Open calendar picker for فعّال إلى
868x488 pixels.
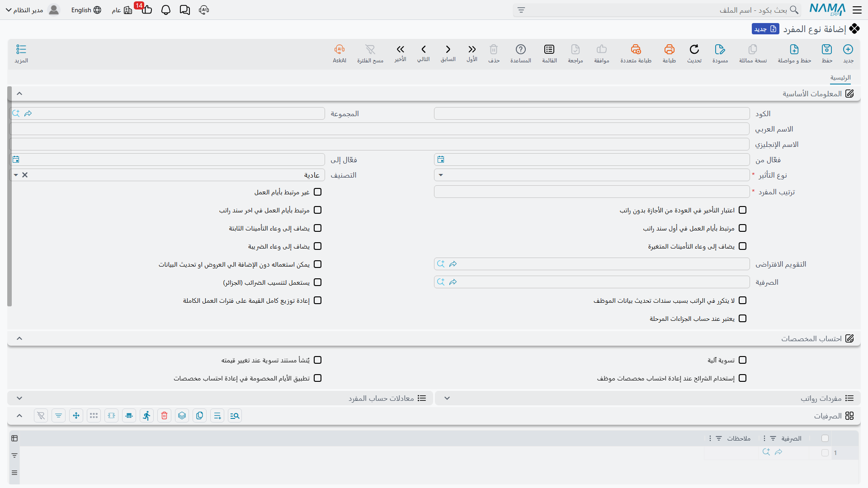tap(16, 160)
